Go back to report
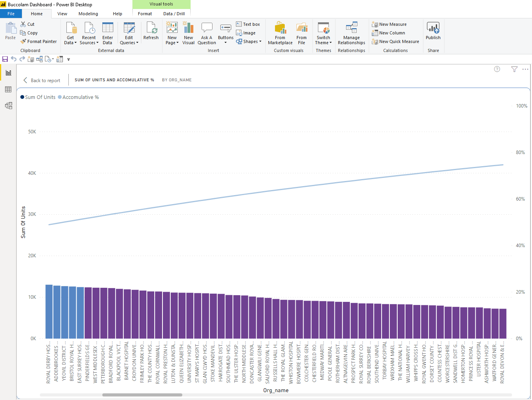 click(x=42, y=80)
